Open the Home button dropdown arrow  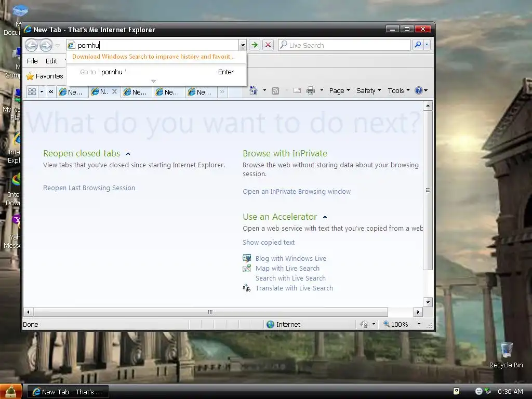point(264,90)
